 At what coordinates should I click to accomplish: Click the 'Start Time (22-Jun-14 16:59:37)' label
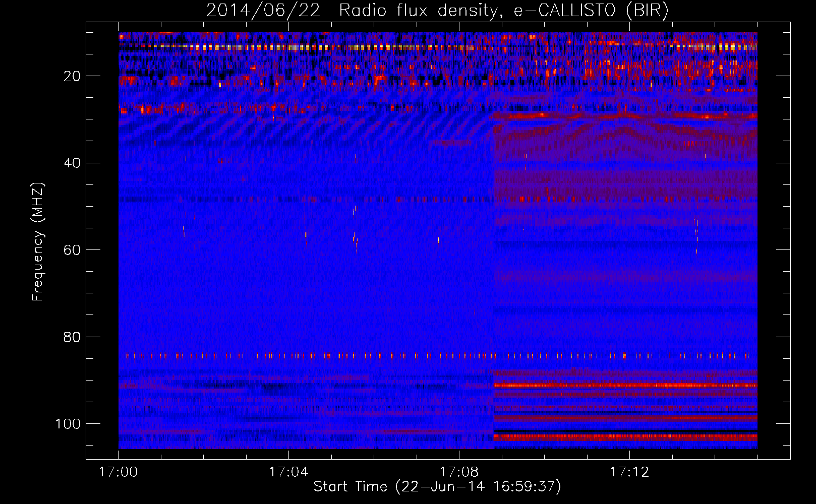point(437,487)
